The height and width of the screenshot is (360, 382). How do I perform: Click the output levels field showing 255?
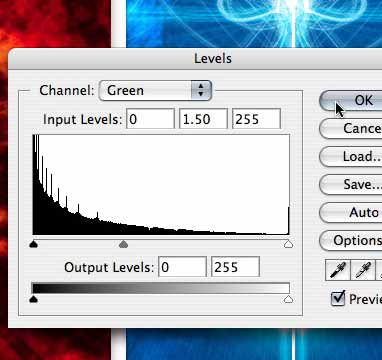235,267
